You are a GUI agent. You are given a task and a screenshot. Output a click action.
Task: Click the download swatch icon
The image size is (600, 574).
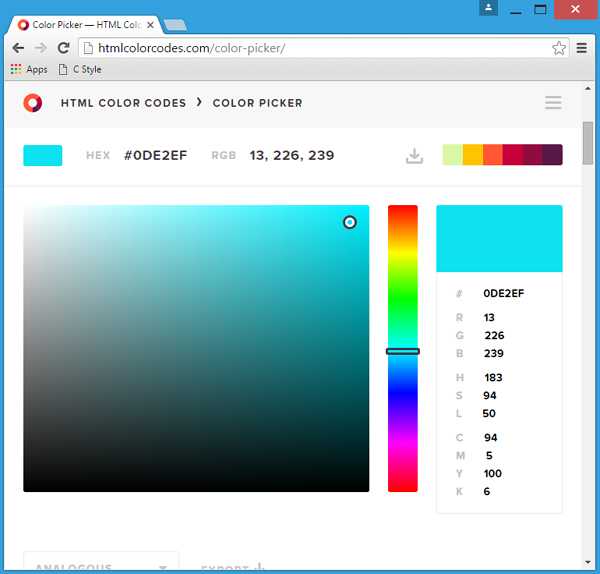414,156
